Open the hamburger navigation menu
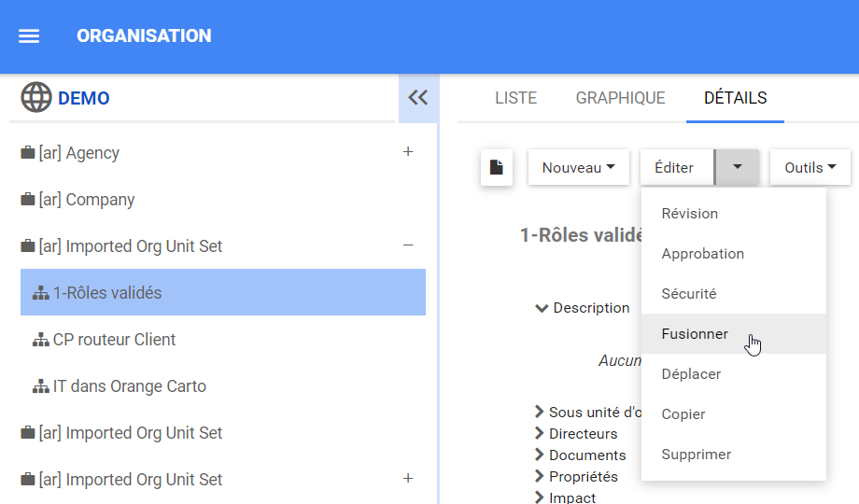 coord(29,36)
